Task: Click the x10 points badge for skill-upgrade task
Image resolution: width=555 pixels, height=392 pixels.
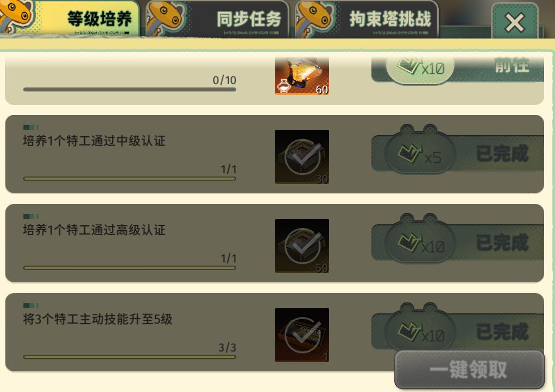Action: tap(420, 331)
